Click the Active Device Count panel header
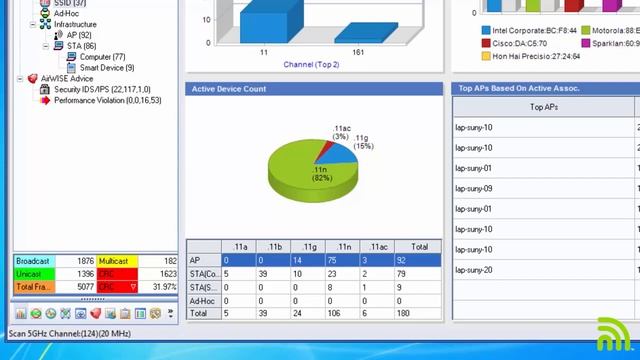This screenshot has height=360, width=640. [x=314, y=89]
